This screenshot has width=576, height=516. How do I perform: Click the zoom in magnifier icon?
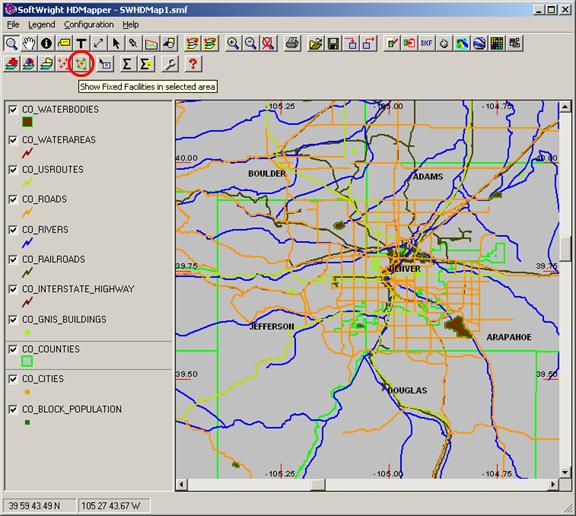click(x=233, y=44)
